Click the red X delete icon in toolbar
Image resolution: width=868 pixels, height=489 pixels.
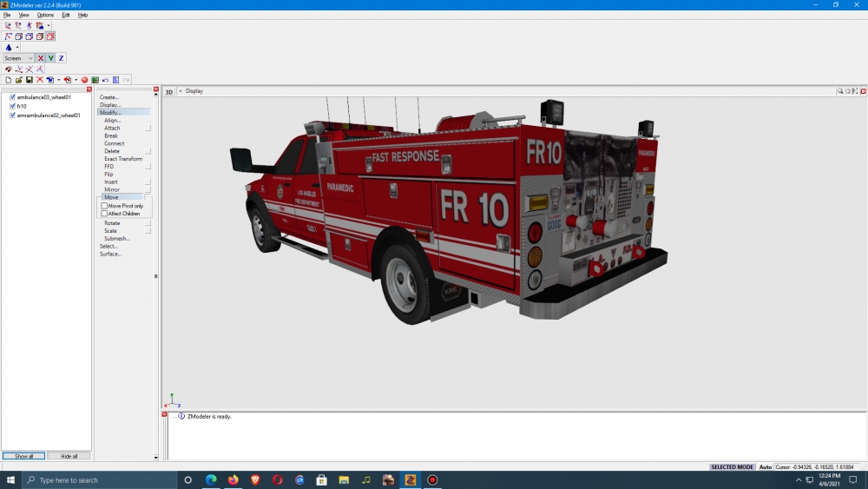click(x=40, y=80)
